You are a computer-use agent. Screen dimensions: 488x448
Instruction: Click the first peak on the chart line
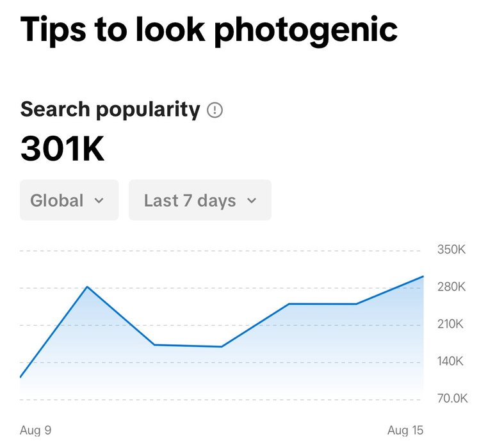(x=87, y=287)
